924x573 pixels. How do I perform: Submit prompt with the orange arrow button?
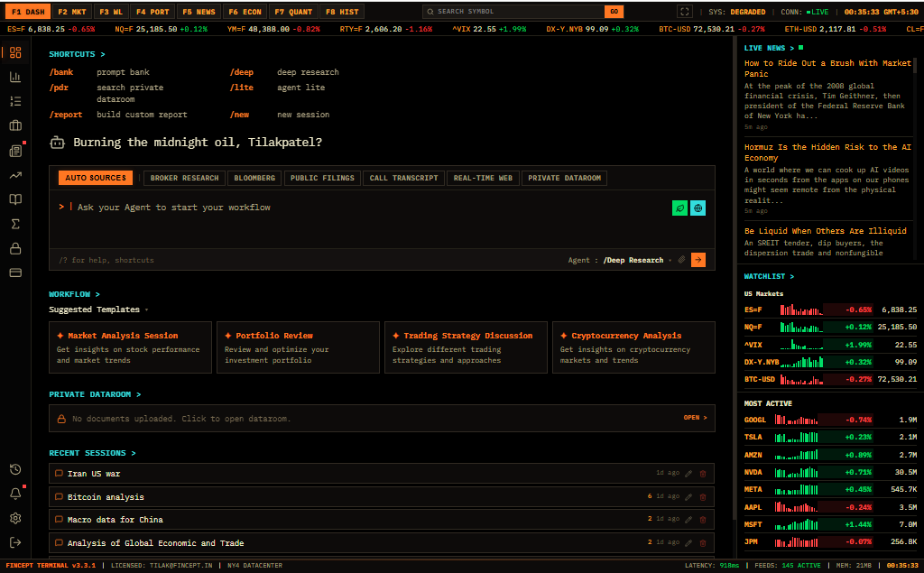point(698,260)
